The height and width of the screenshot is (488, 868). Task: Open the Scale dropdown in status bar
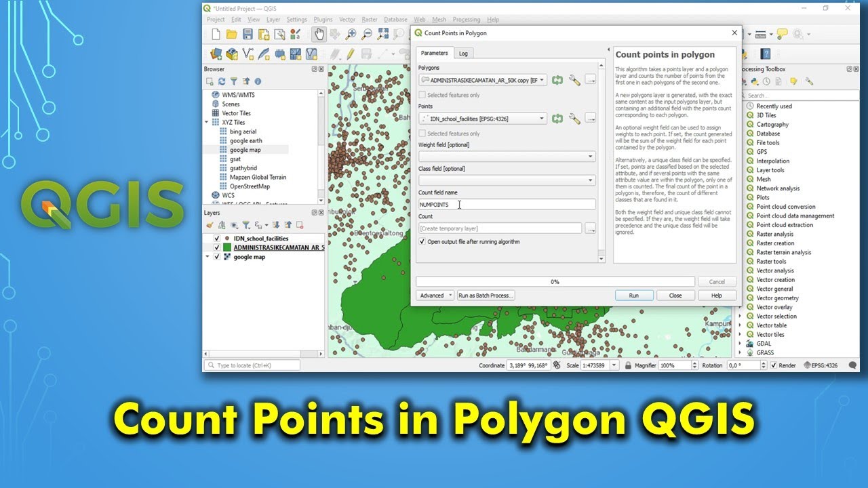(x=614, y=365)
